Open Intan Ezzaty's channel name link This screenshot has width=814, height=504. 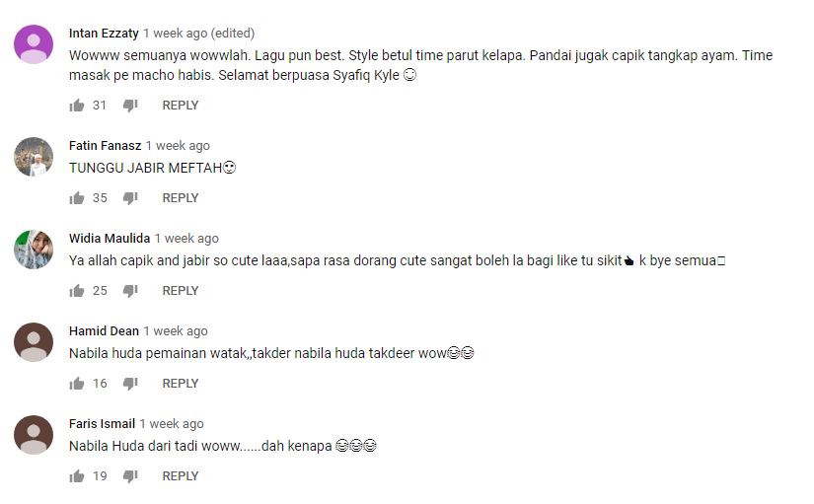104,34
